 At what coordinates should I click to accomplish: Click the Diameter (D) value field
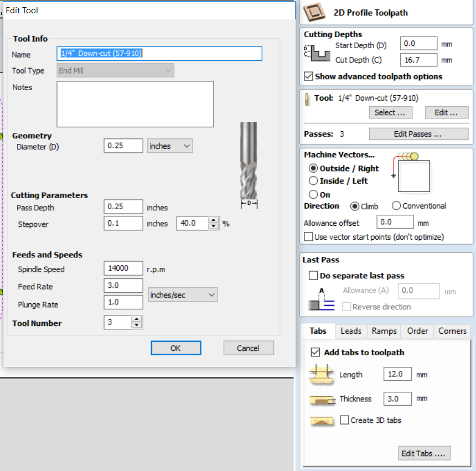[x=123, y=146]
